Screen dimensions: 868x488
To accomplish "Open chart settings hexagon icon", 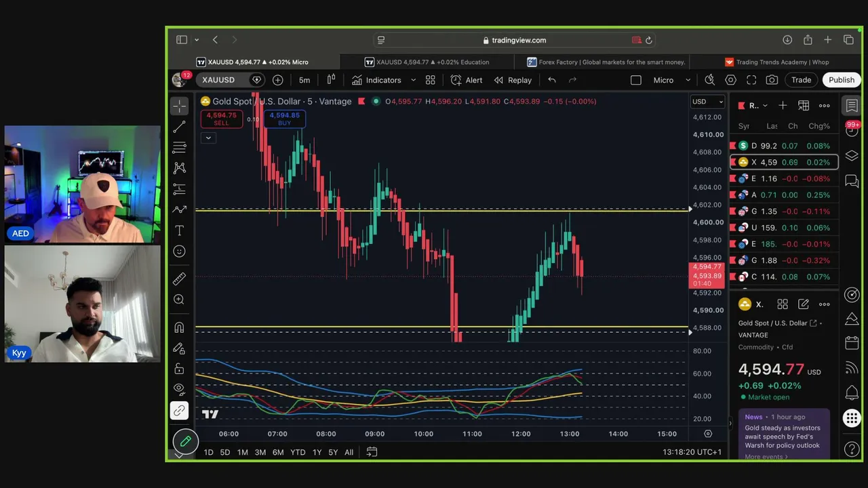I will [x=730, y=80].
